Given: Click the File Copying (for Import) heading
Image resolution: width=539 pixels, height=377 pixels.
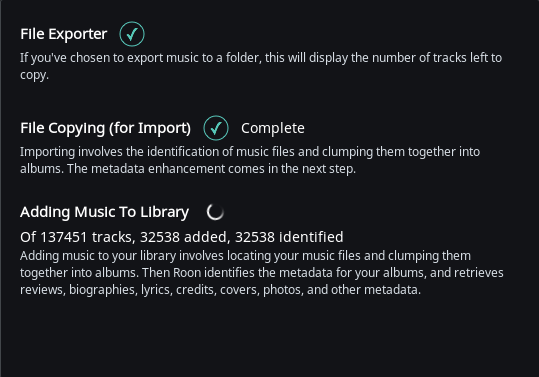Looking at the screenshot, I should (106, 128).
